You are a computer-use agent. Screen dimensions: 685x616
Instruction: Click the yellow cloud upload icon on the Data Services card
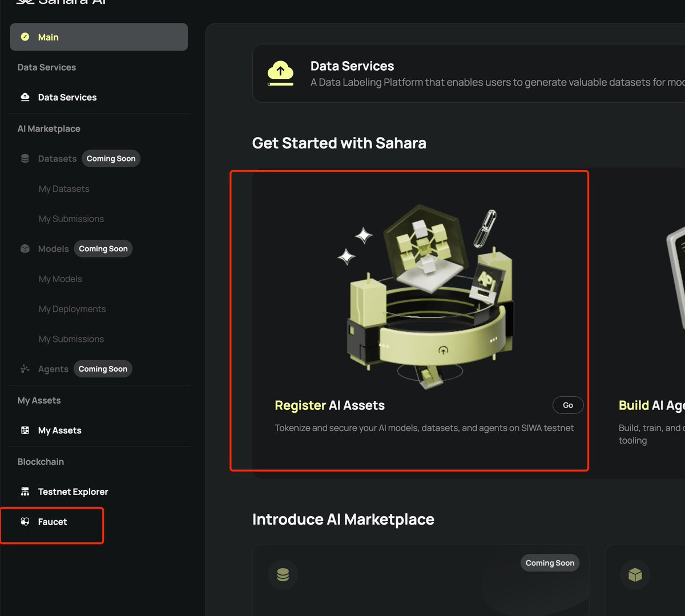(280, 74)
